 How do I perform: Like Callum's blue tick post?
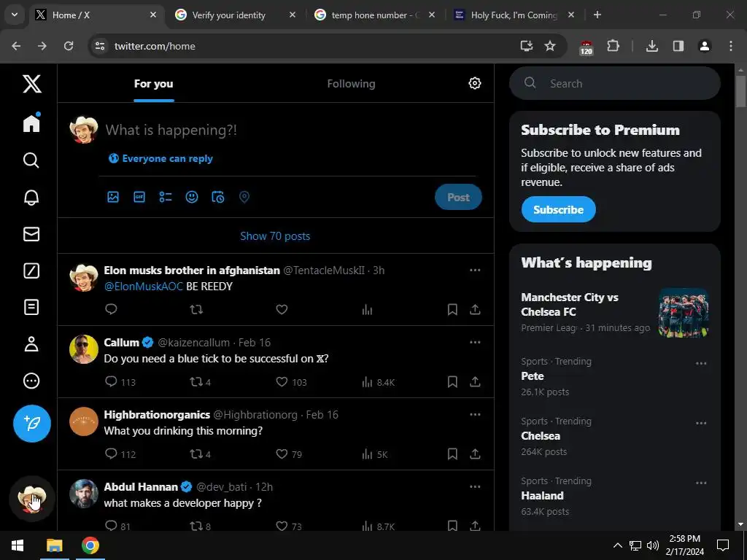tap(282, 382)
